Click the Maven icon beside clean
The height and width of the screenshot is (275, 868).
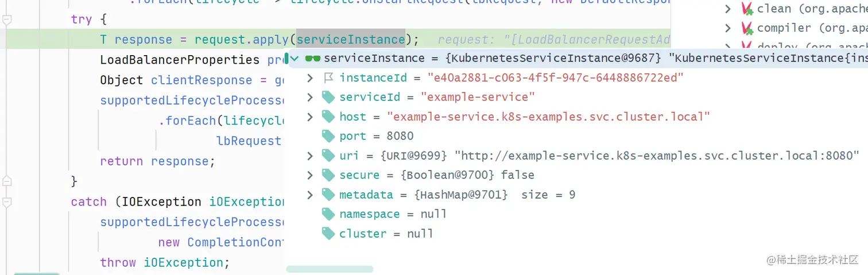(x=746, y=9)
